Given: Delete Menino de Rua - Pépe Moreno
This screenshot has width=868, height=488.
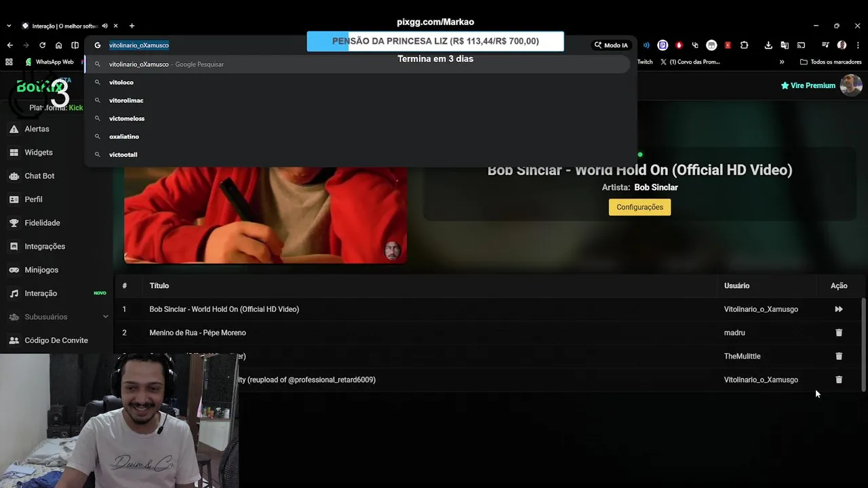Looking at the screenshot, I should tap(839, 333).
